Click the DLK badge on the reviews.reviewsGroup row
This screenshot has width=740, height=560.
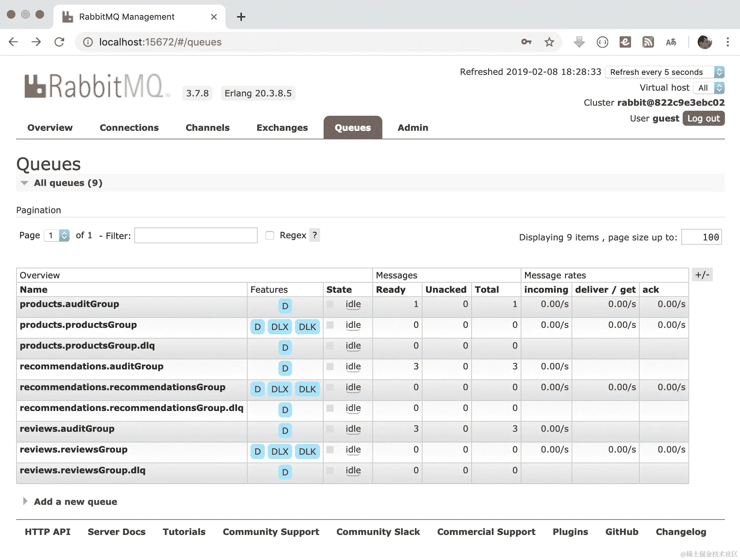pyautogui.click(x=307, y=451)
